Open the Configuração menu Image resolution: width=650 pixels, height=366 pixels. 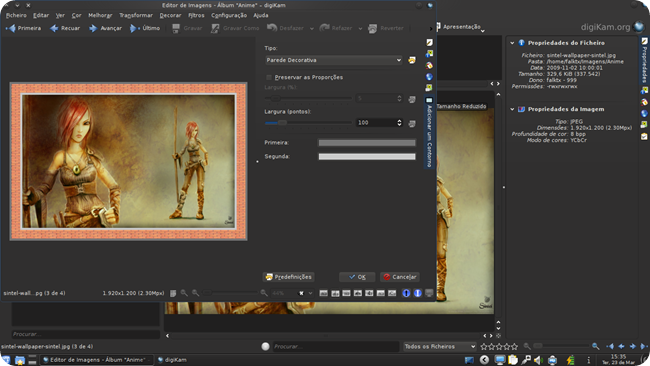pos(229,15)
